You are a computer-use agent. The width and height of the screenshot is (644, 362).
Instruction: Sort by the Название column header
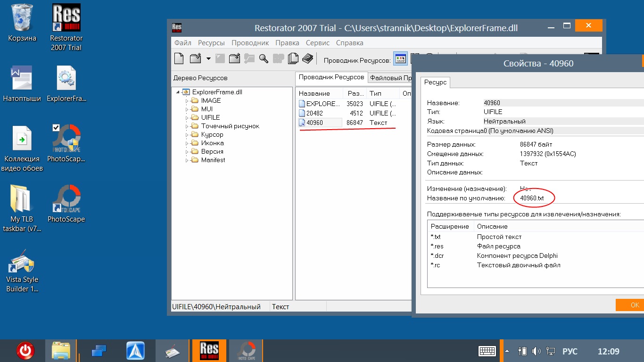click(x=314, y=93)
